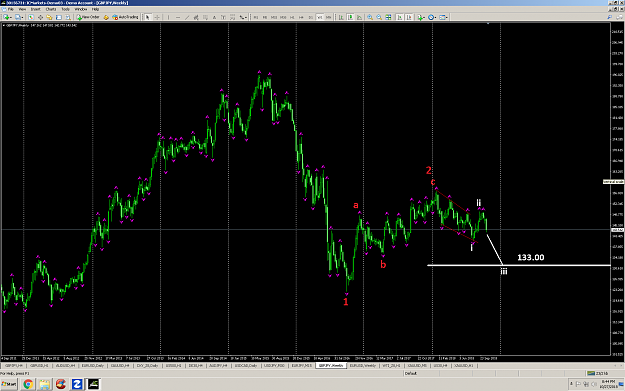
Task: Select the Cursor arrow tool
Action: pyautogui.click(x=147, y=17)
